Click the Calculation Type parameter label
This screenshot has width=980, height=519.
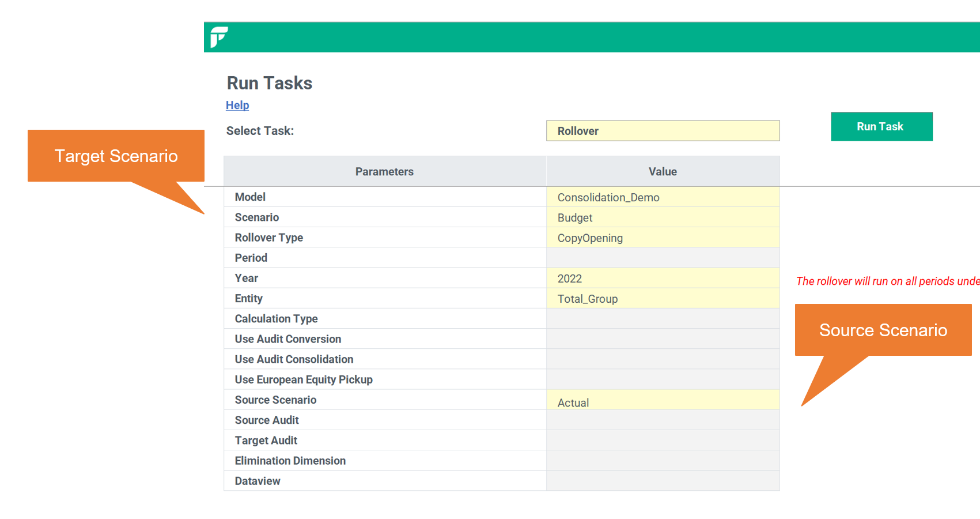tap(277, 318)
